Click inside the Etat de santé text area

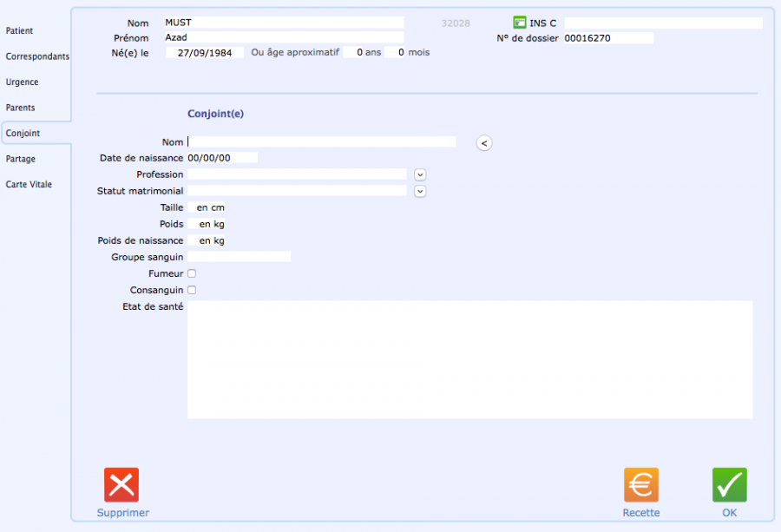click(469, 359)
